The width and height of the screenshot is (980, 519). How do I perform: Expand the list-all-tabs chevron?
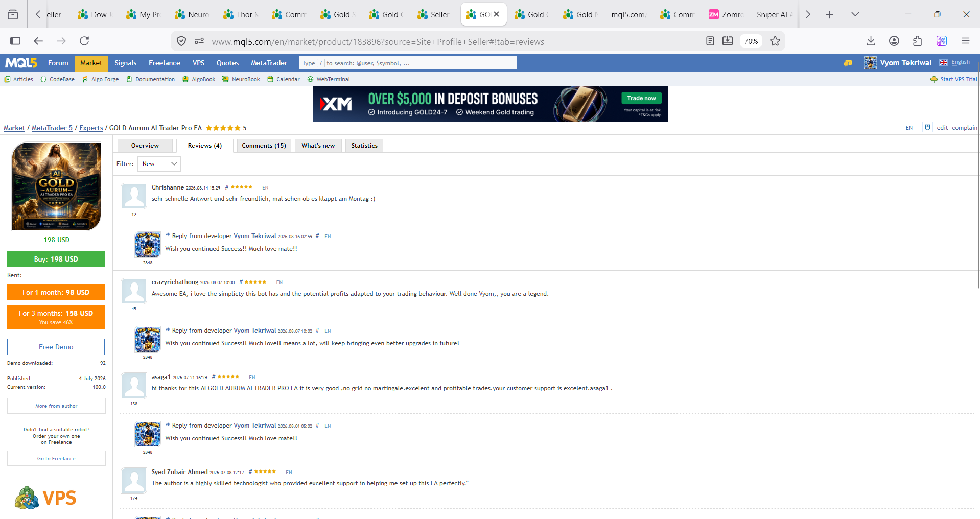[855, 14]
